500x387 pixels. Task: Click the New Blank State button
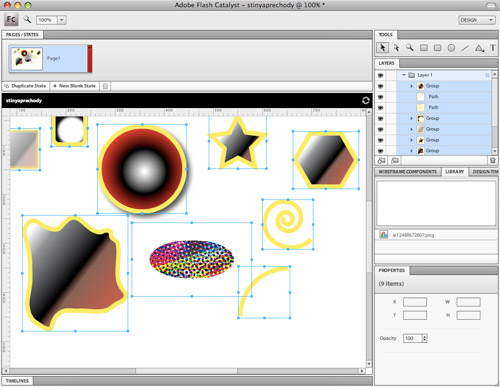click(75, 86)
